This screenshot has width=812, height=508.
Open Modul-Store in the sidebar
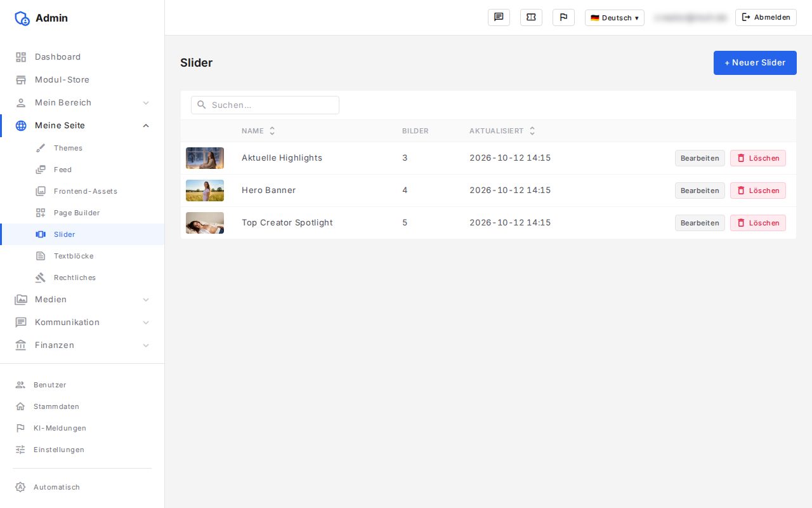click(82, 80)
